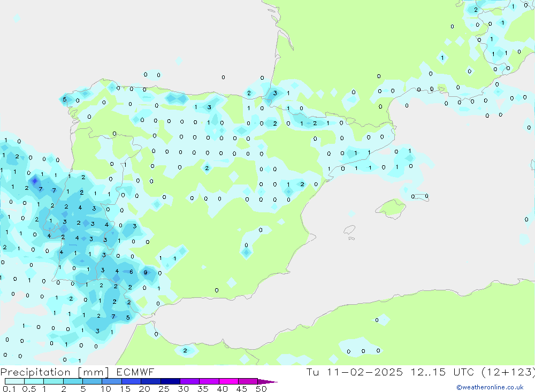Click the 15–20 mm legend color box
This screenshot has height=392, width=535.
tap(132, 381)
